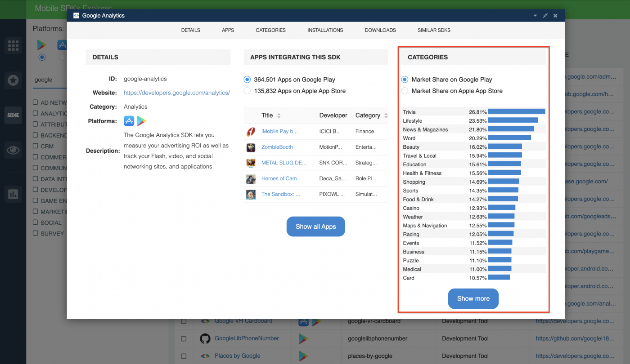Click Google Play icon in Places by Google row
Image resolution: width=630 pixels, height=364 pixels.
303,356
